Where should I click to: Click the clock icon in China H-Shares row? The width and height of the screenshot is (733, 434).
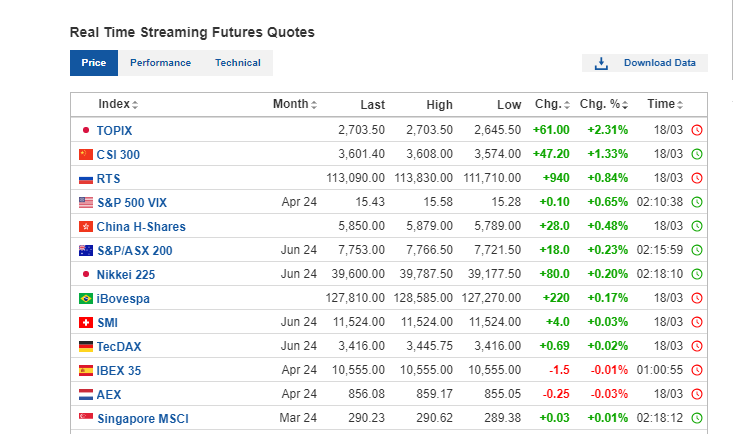(697, 226)
